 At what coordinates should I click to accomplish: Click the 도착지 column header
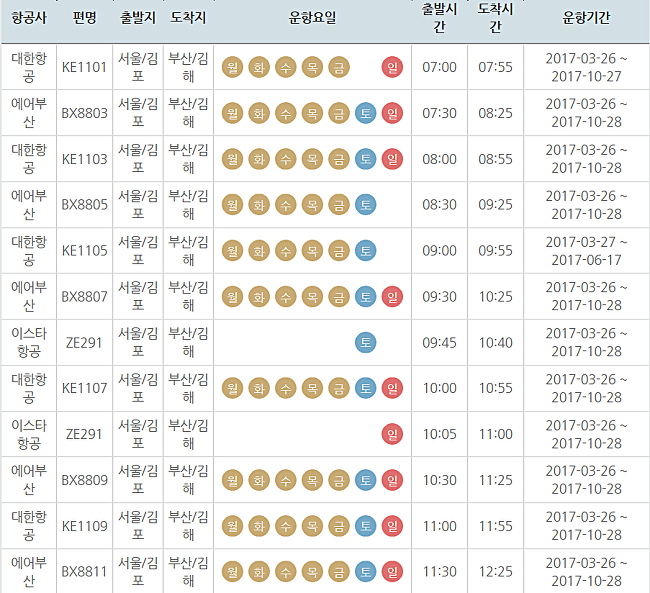188,18
